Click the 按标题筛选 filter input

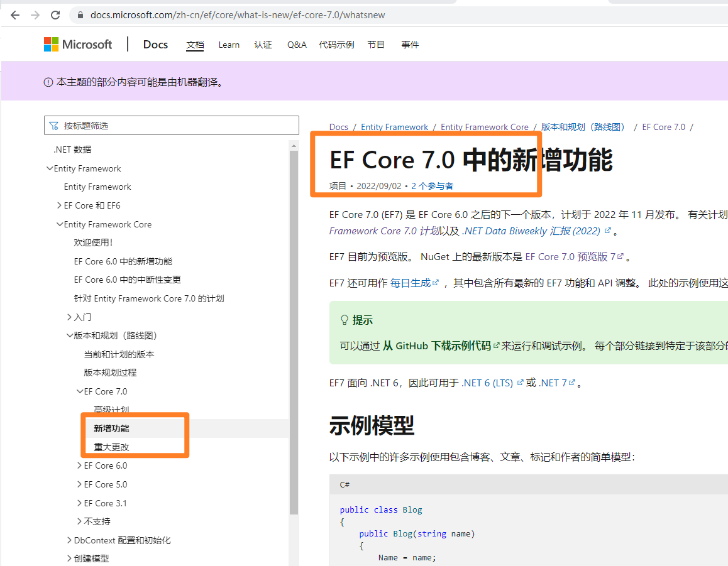coord(172,125)
